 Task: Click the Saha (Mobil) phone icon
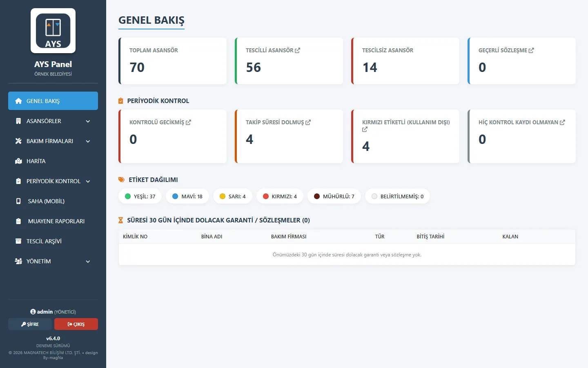click(18, 201)
